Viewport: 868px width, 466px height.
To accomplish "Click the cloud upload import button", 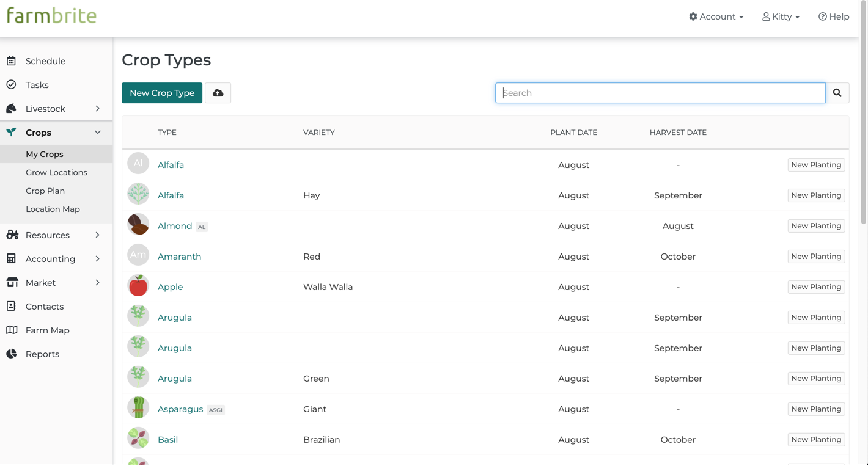I will pos(218,93).
